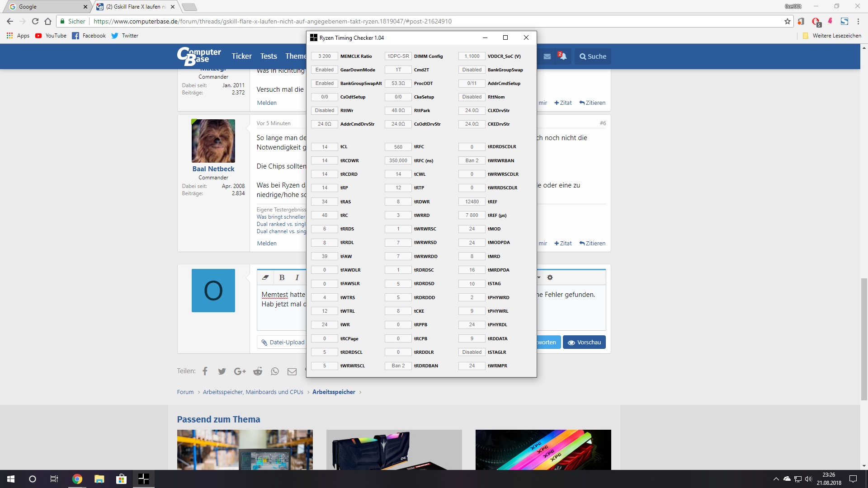Image resolution: width=868 pixels, height=488 pixels.
Task: Share the thread on Reddit
Action: click(x=258, y=371)
